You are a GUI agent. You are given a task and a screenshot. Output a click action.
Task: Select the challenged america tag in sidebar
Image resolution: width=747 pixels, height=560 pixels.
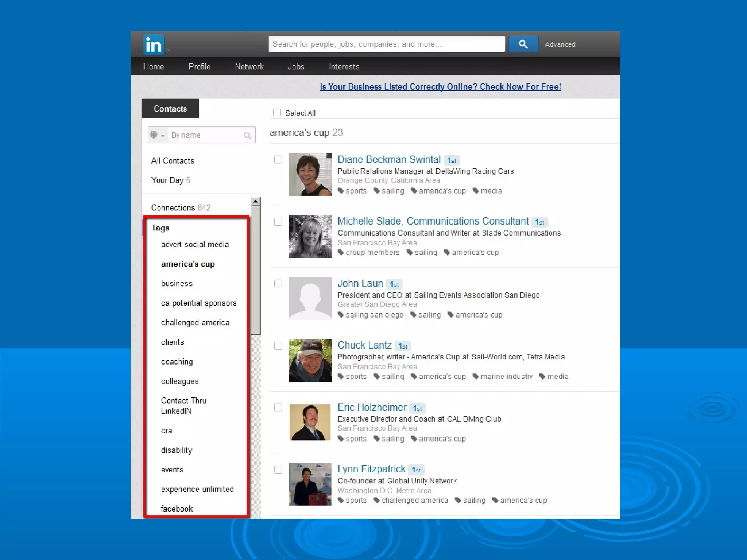coord(195,323)
